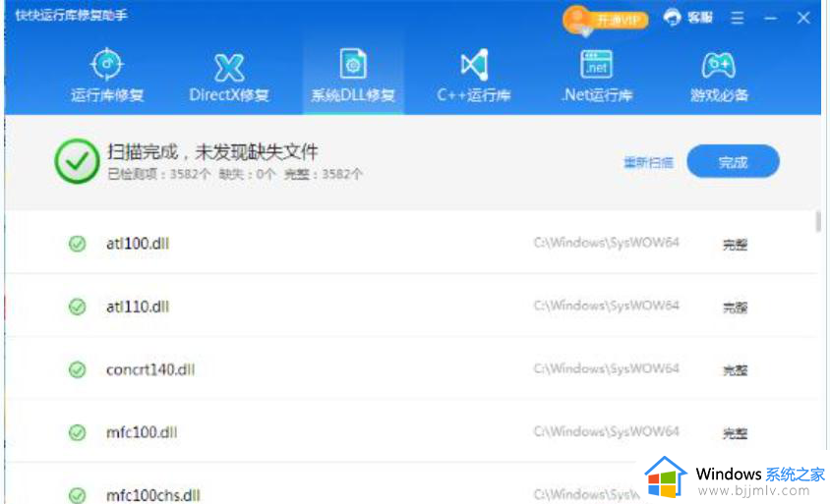This screenshot has height=504, width=830.
Task: Click the SysWOW64 path of mfc100.dll
Action: (x=606, y=431)
